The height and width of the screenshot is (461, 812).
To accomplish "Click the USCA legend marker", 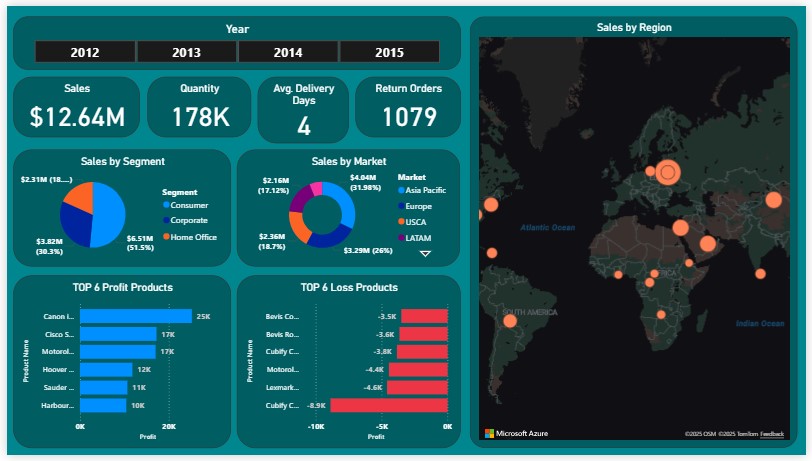I will [402, 222].
